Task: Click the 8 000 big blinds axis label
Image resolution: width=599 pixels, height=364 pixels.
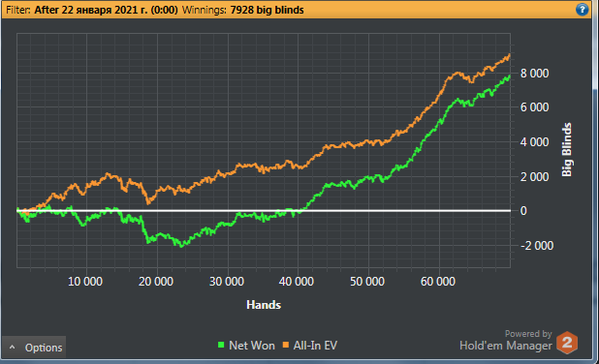Action: (534, 74)
